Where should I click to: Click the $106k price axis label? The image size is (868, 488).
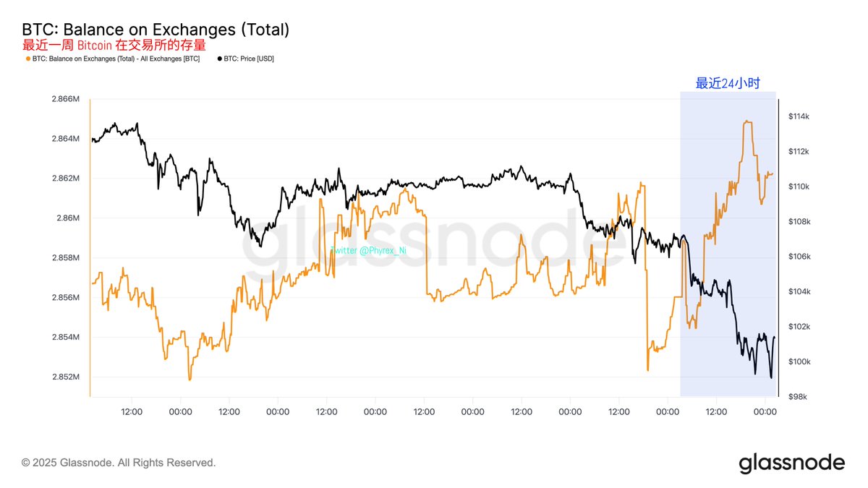coord(797,257)
